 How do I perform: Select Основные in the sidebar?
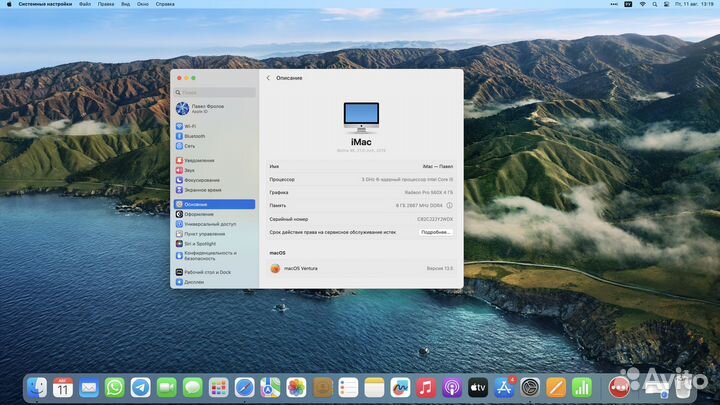click(x=214, y=204)
